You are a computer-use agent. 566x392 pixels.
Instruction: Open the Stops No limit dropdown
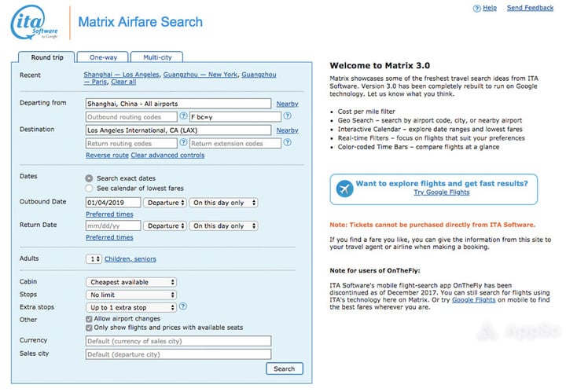point(131,295)
